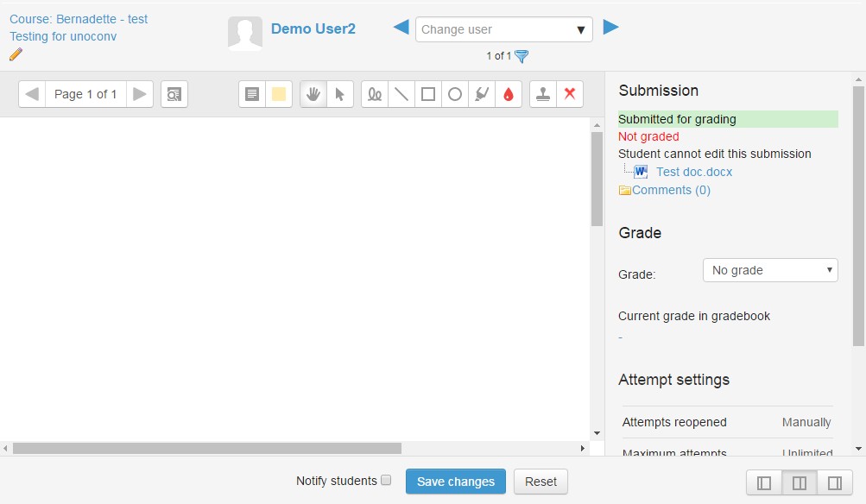Pick the line drawing tool

[401, 94]
